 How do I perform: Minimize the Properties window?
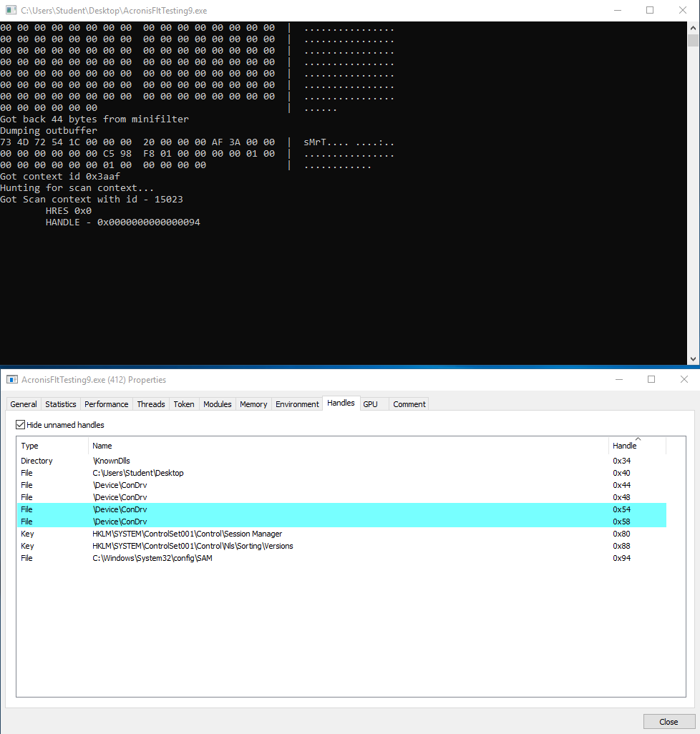click(619, 379)
